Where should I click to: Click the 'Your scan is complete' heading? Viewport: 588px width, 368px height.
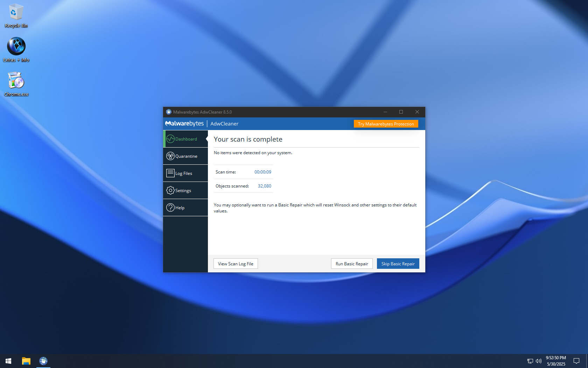pyautogui.click(x=248, y=139)
